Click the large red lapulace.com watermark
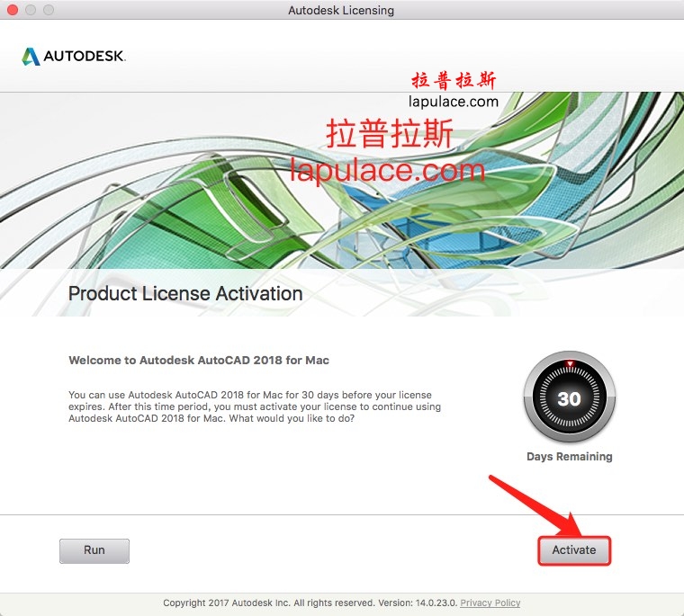Viewport: 684px width, 616px height. click(387, 170)
